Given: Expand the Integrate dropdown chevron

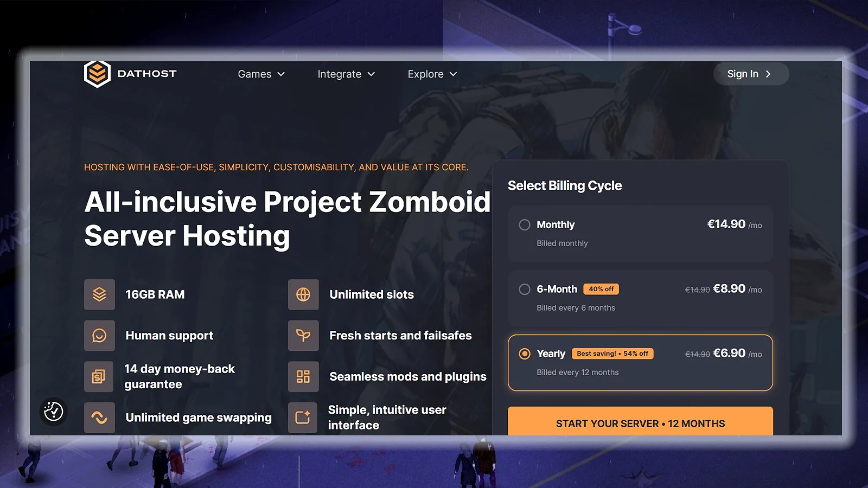Looking at the screenshot, I should [x=371, y=74].
